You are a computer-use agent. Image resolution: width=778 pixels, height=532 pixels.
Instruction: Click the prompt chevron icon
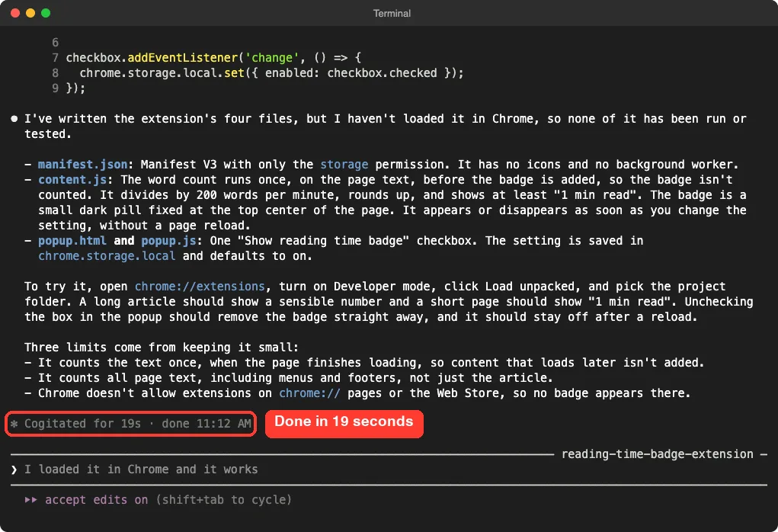(14, 470)
